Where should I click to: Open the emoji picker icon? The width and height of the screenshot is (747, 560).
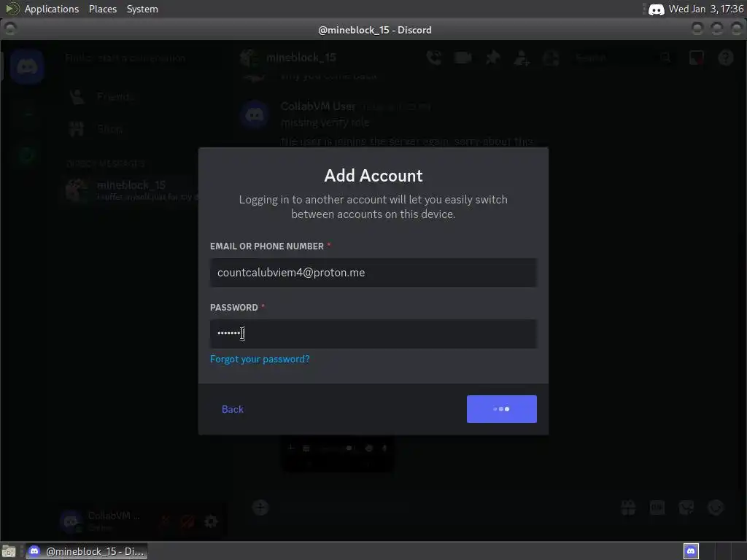[716, 507]
